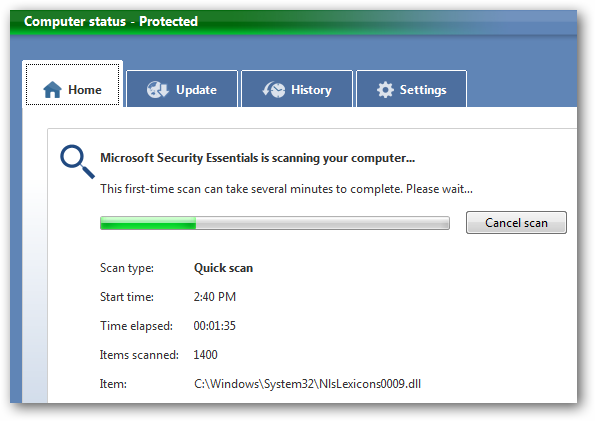Click the NlsLexicons0009.dll file path
Image resolution: width=595 pixels, height=421 pixels.
[307, 384]
